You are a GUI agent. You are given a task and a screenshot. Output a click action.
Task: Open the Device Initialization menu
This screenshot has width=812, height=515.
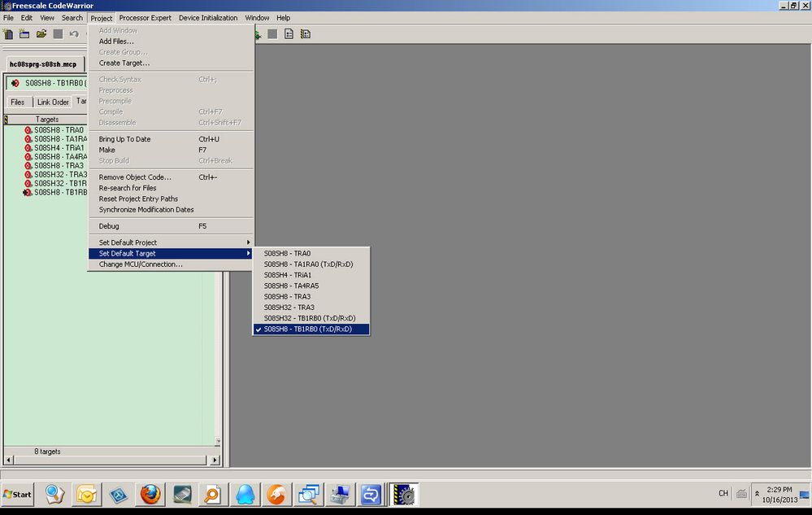click(x=208, y=18)
